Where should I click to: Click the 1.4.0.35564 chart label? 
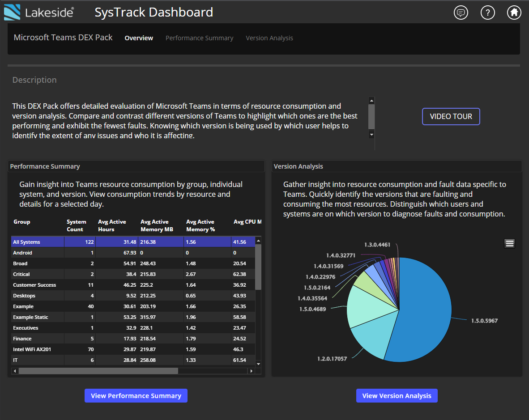pyautogui.click(x=312, y=299)
